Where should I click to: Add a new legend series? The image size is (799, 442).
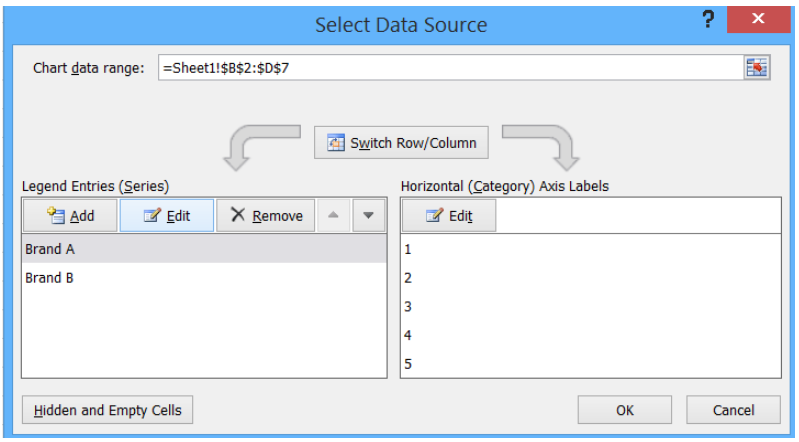pyautogui.click(x=70, y=216)
